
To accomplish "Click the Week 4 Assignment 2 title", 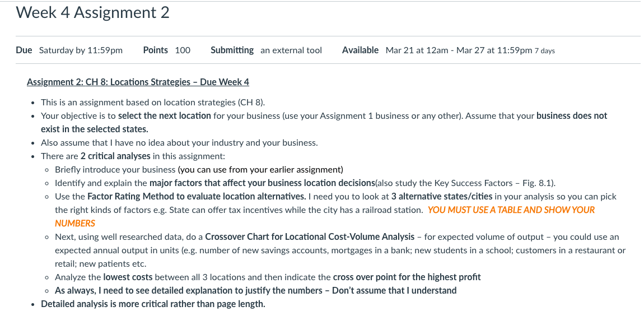I will coord(92,13).
